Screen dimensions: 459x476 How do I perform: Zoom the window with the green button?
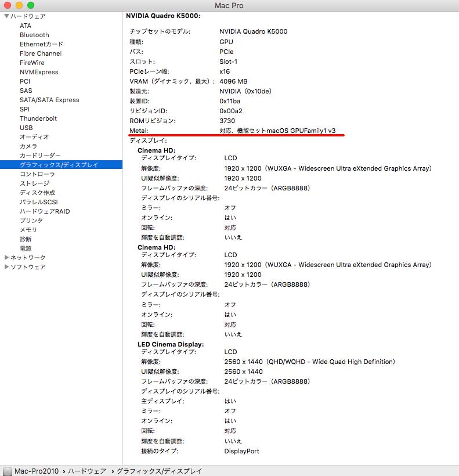31,5
